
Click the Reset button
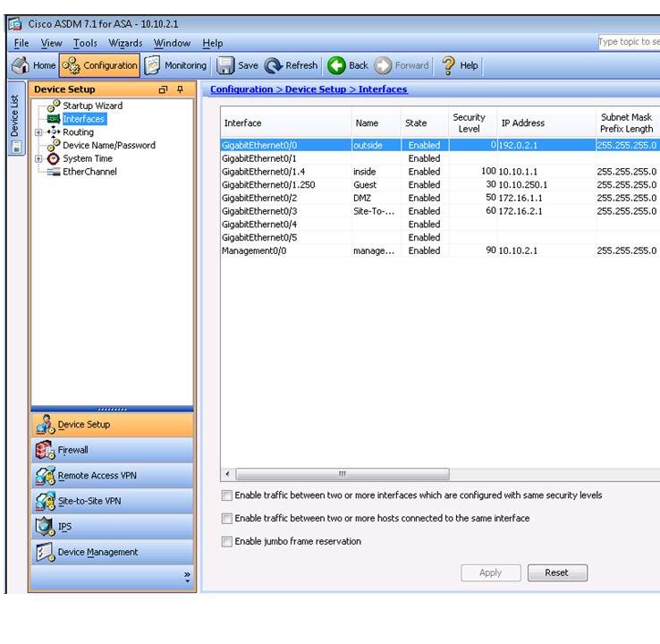(x=556, y=573)
